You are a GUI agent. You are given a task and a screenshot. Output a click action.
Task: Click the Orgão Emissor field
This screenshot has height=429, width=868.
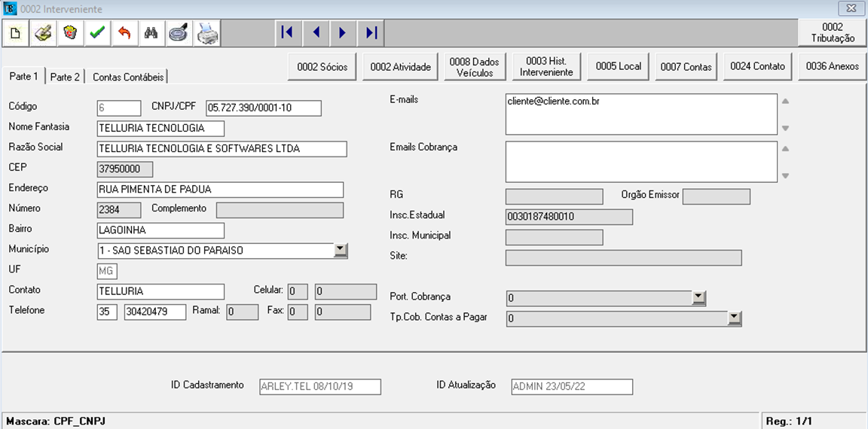pos(717,196)
